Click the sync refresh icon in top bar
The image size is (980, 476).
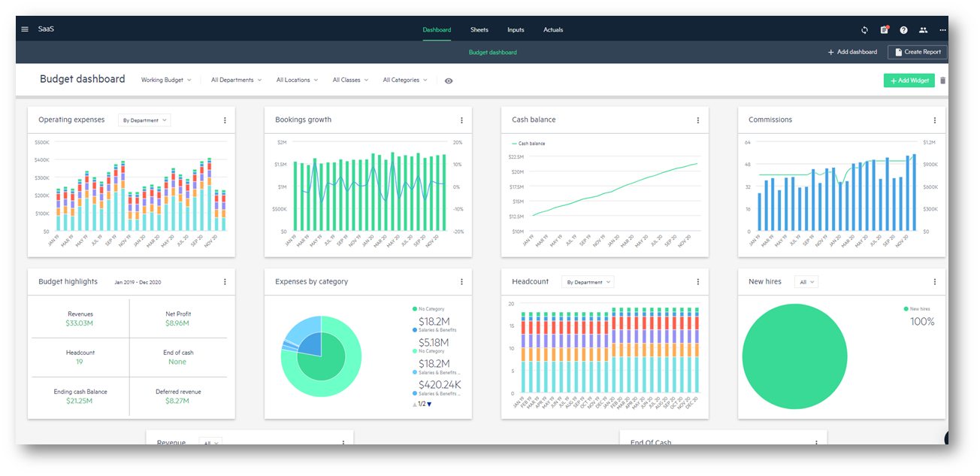(864, 30)
